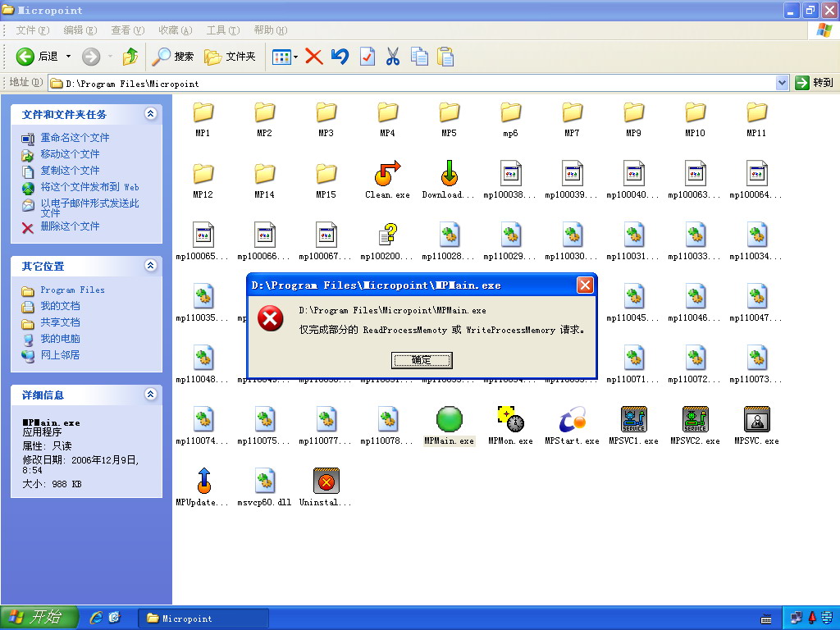Screen dimensions: 840x630
Task: Open the 工具(T) menu
Action: tap(223, 30)
